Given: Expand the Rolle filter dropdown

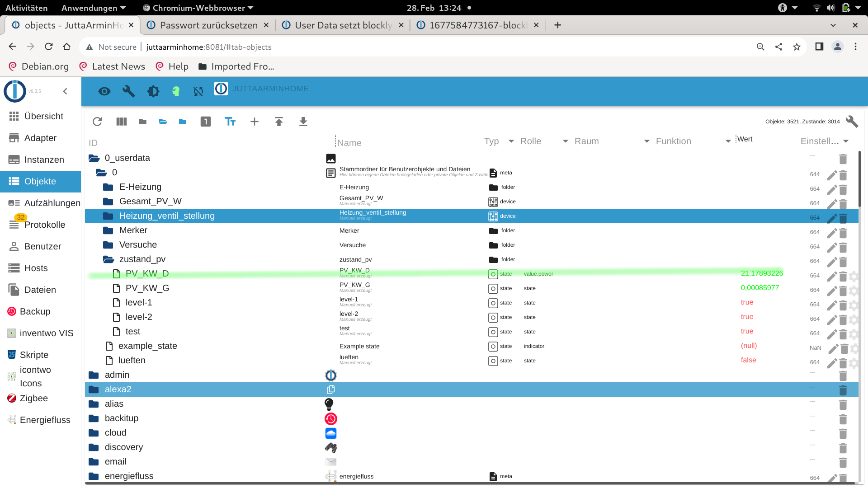Looking at the screenshot, I should (x=566, y=141).
